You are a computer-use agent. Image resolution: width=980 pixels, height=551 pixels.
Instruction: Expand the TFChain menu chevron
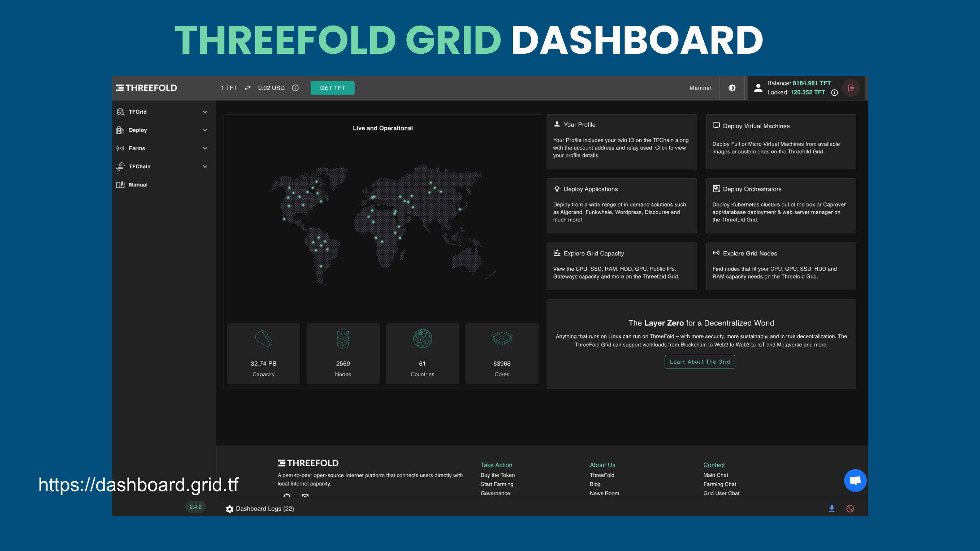click(205, 167)
